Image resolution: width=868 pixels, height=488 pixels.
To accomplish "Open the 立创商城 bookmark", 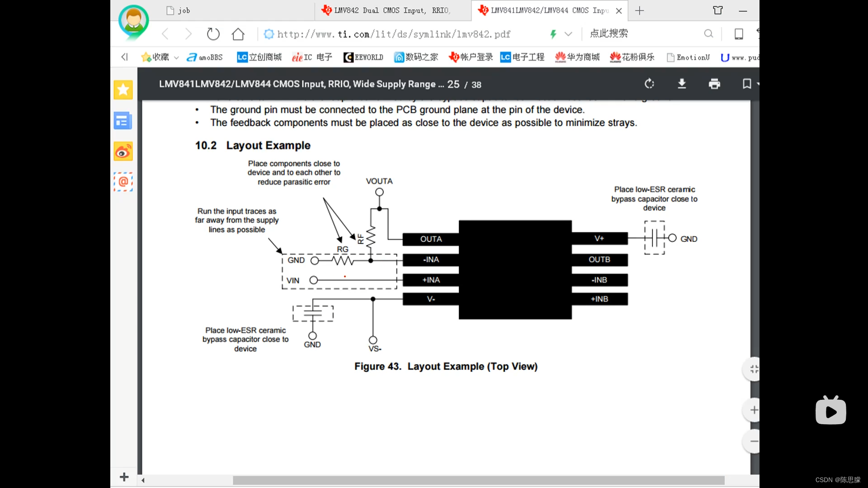I will pyautogui.click(x=259, y=57).
